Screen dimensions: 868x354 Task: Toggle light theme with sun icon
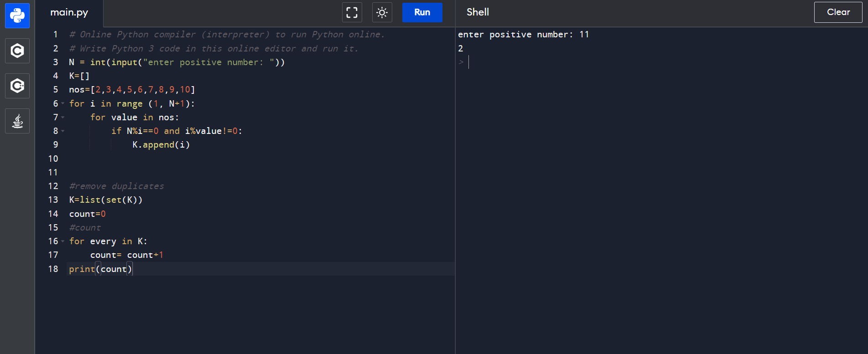[x=382, y=12]
